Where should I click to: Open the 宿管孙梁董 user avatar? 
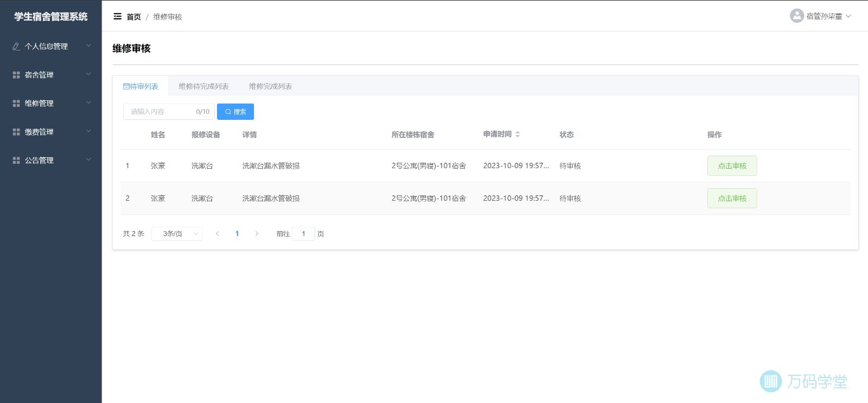(796, 16)
